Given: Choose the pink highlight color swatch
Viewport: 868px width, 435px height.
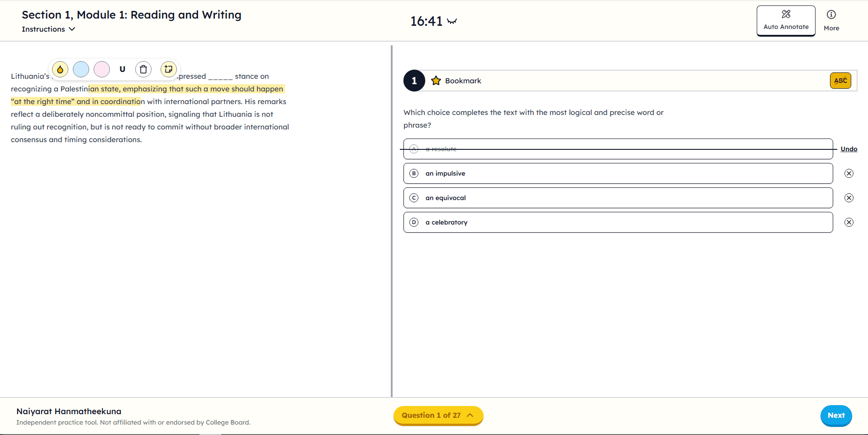Looking at the screenshot, I should click(102, 69).
